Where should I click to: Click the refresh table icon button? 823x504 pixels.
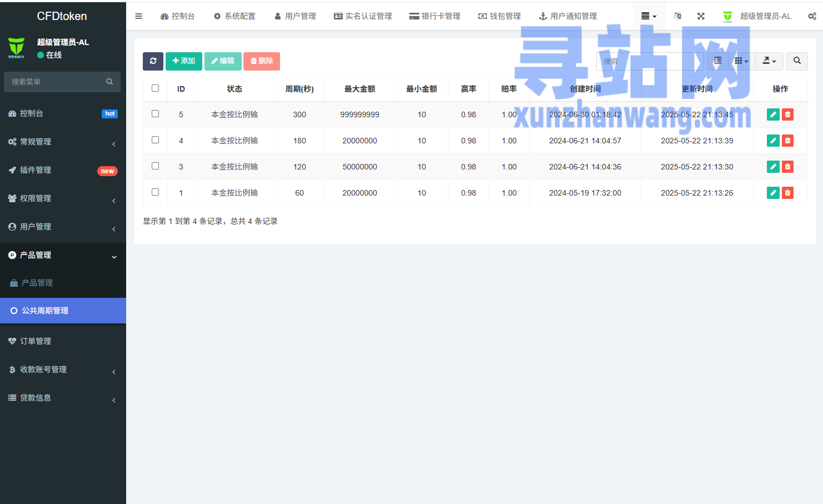click(x=153, y=61)
